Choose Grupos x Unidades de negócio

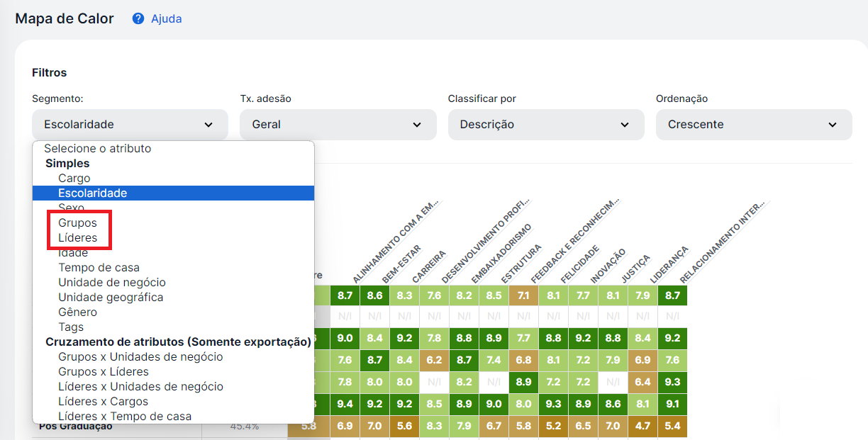point(140,357)
